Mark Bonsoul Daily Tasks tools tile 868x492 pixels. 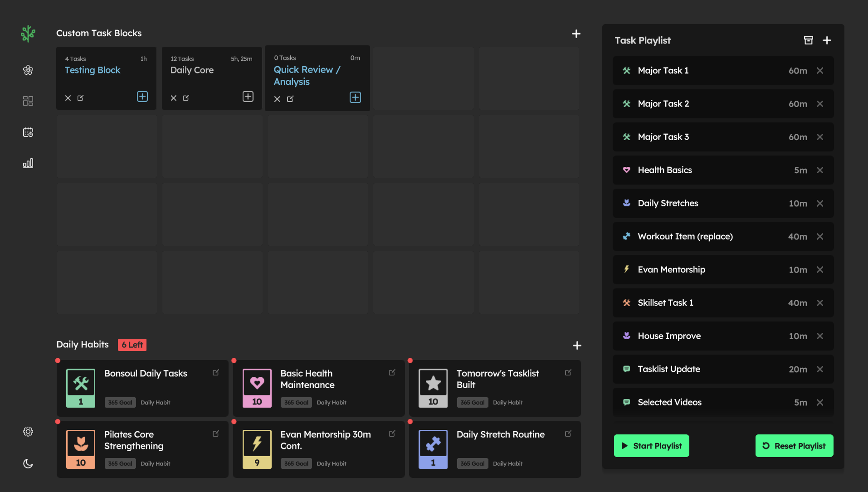81,388
